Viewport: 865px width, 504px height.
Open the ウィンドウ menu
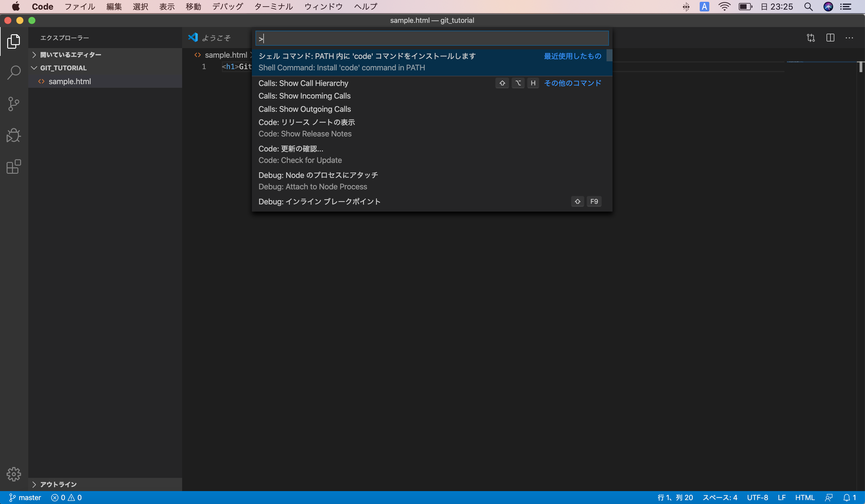323,7
